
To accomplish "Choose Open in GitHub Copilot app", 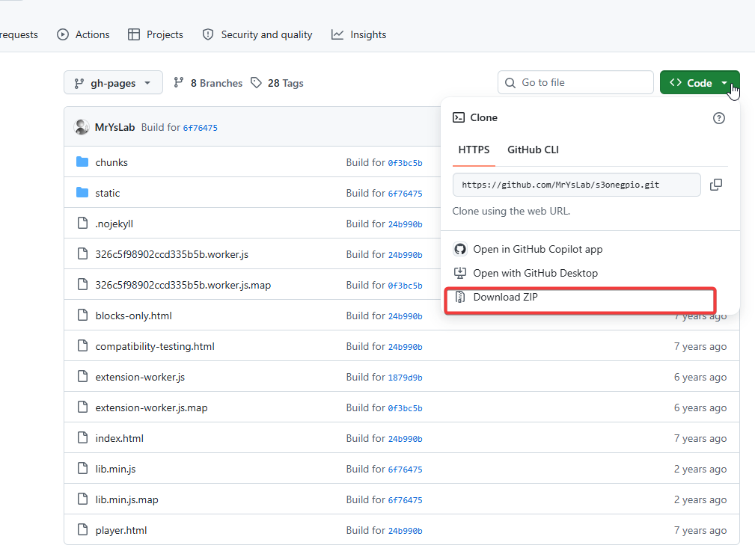I will (538, 249).
